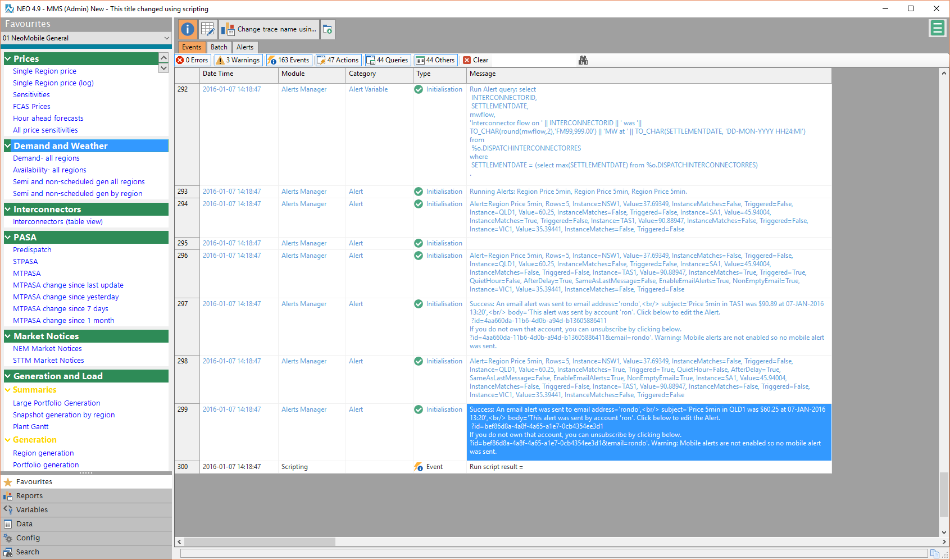Screen dimensions: 950x560
Task: Click the horizontal scrollbar thumb
Action: click(260, 542)
